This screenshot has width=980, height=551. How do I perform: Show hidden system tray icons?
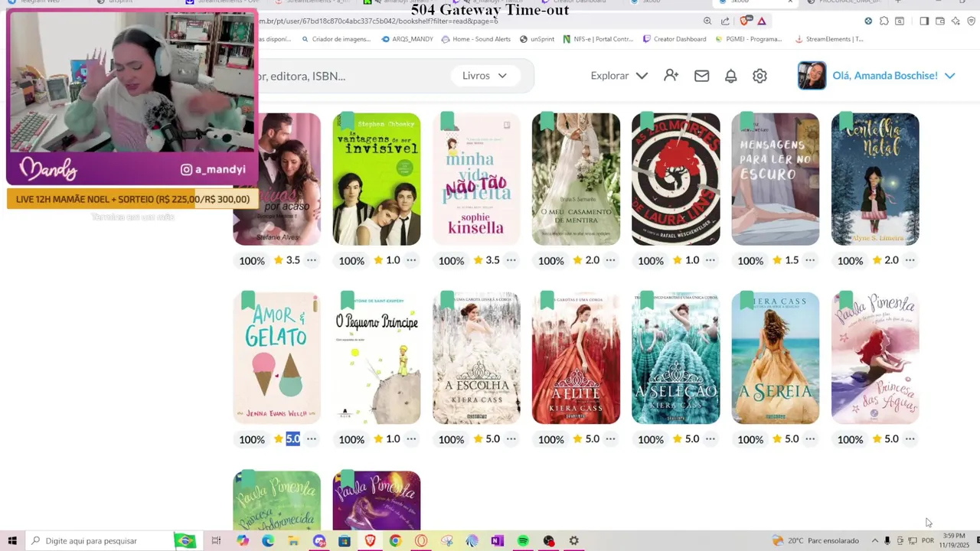874,541
